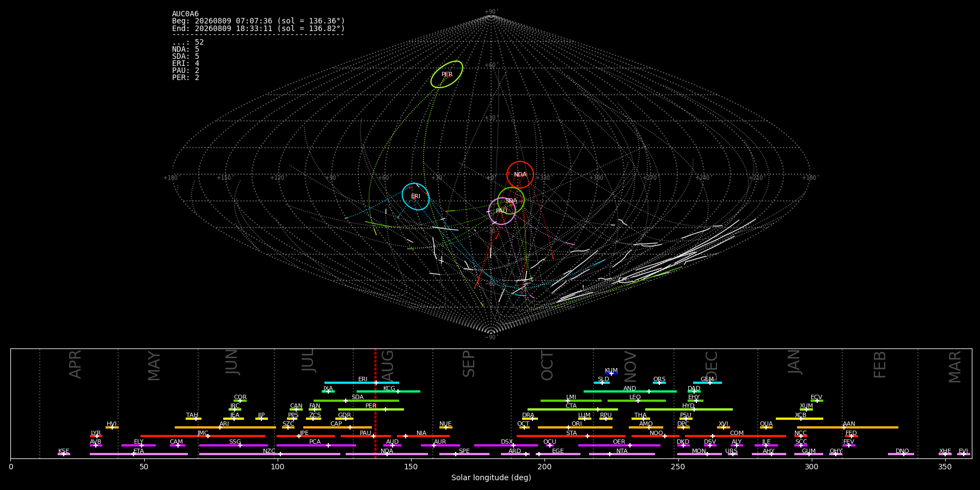This screenshot has height=490, width=980.
Task: Click the STA shower red bar
Action: 571,436
